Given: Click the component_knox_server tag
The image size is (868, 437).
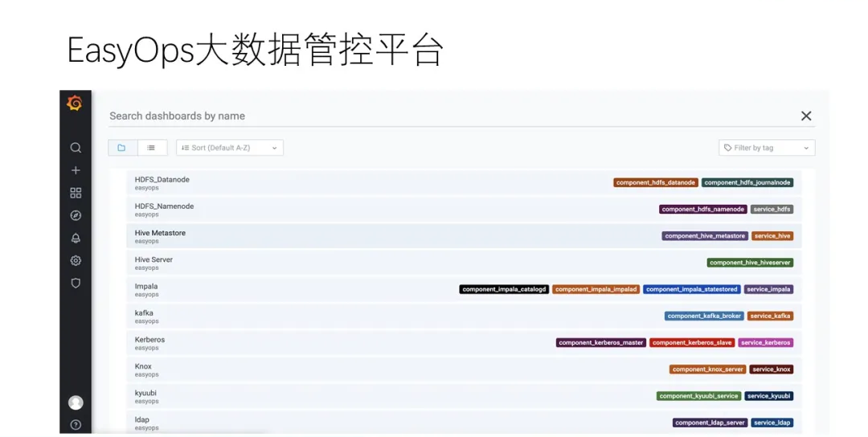Looking at the screenshot, I should [707, 370].
